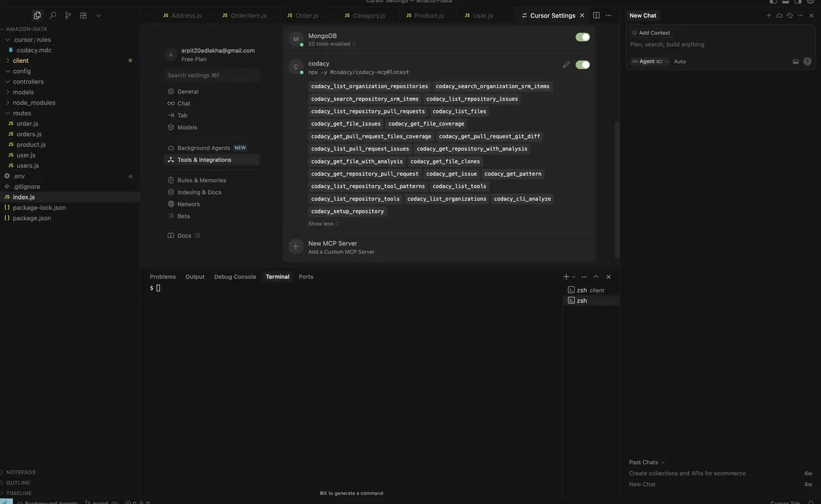Viewport: 821px width, 504px height.
Task: Open terminal launch profile dropdown arrow
Action: [x=573, y=277]
